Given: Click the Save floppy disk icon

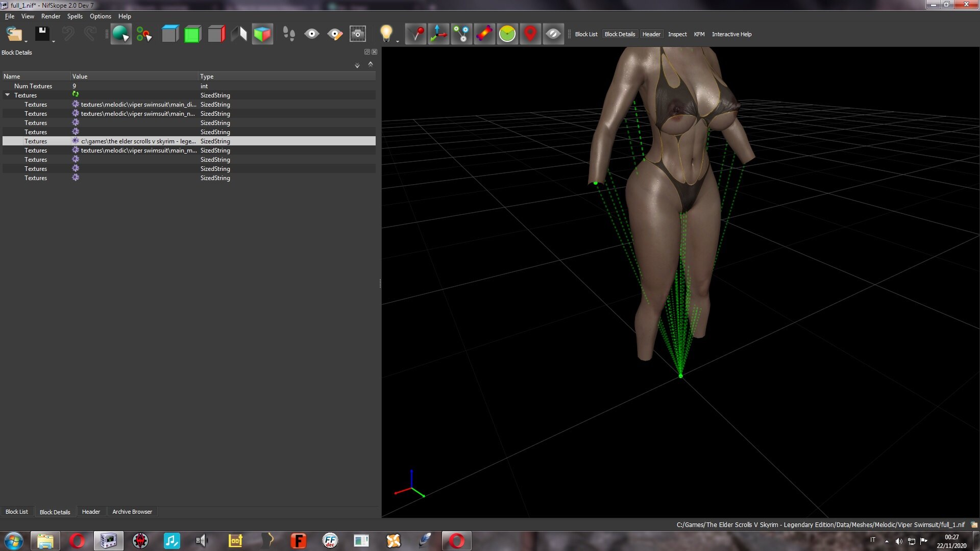Looking at the screenshot, I should (42, 34).
